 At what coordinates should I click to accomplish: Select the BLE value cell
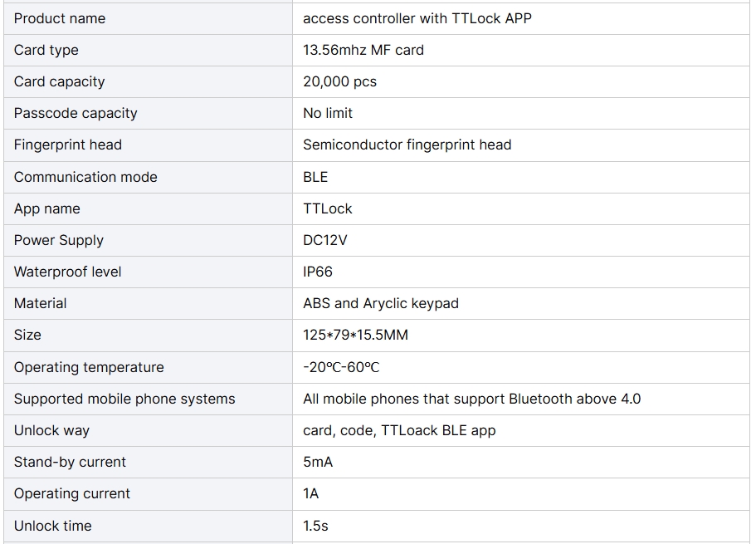pyautogui.click(x=520, y=177)
